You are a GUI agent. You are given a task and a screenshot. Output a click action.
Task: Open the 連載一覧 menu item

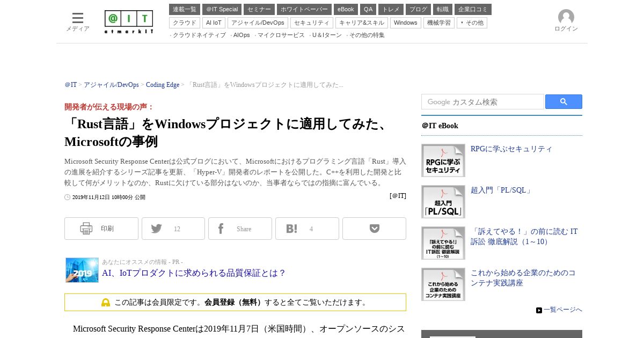(x=185, y=10)
